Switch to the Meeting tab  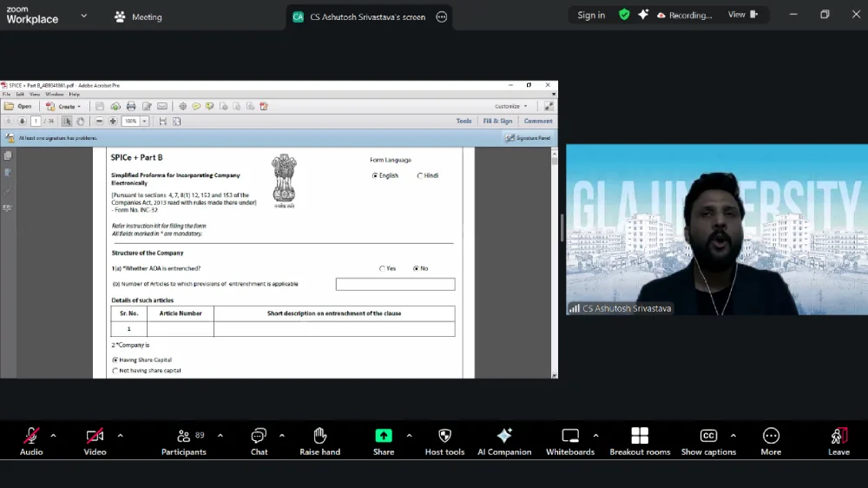(x=138, y=16)
